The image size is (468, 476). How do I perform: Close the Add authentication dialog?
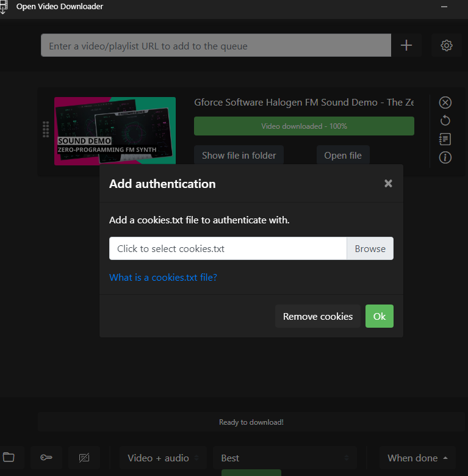pyautogui.click(x=388, y=183)
